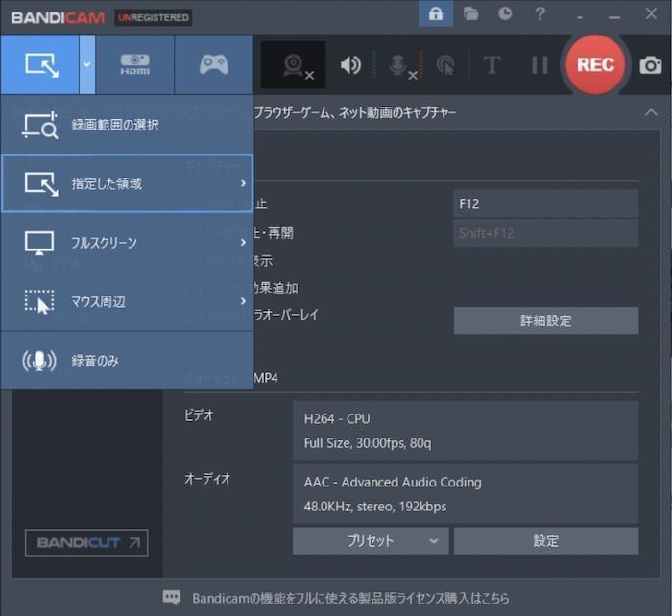Click the ビデオ label
Viewport: 672px width, 616px height.
199,415
